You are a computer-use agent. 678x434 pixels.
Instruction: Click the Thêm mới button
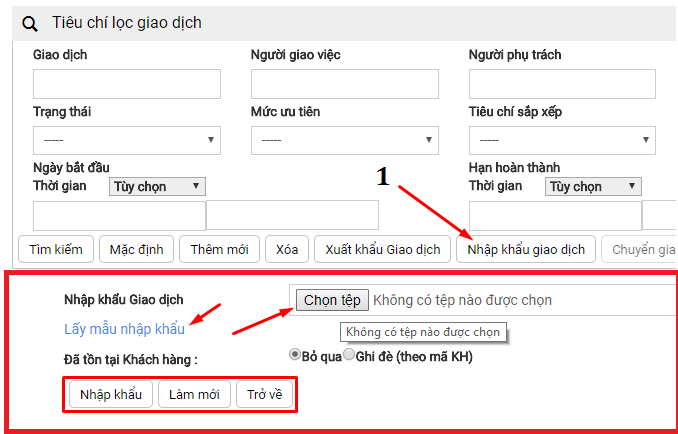219,249
